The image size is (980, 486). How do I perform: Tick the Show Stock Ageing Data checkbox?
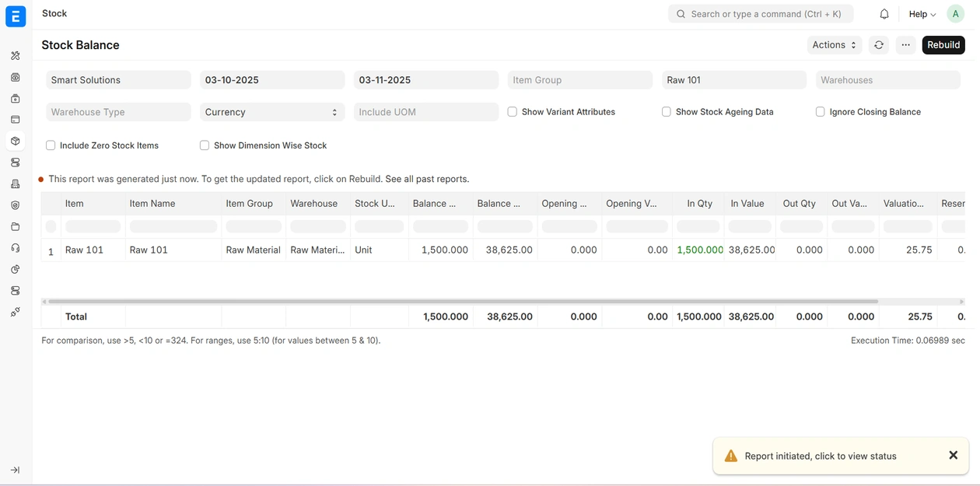pyautogui.click(x=667, y=112)
